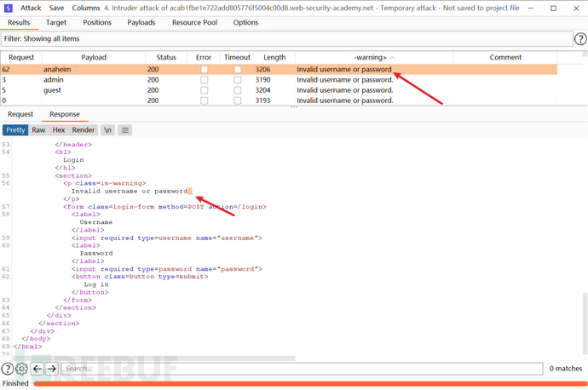Go to next search match arrow

pos(52,369)
